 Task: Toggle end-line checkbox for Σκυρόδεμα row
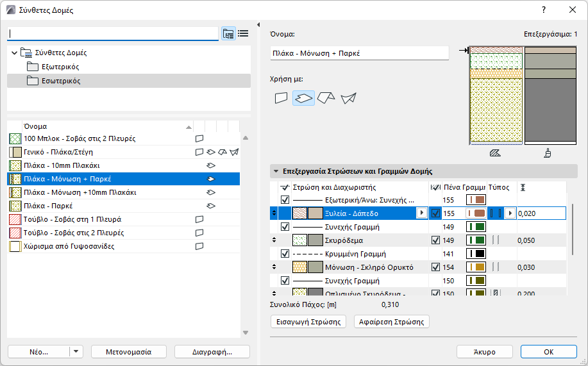(435, 240)
